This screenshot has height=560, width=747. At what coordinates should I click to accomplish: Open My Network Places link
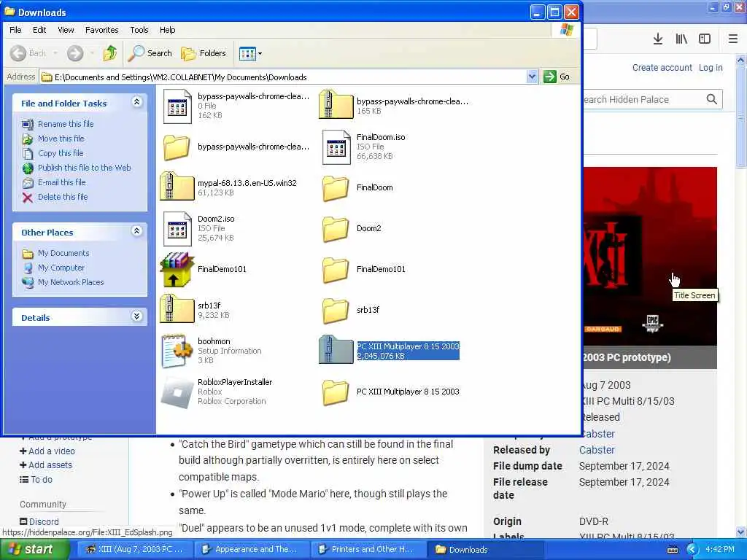pos(71,282)
